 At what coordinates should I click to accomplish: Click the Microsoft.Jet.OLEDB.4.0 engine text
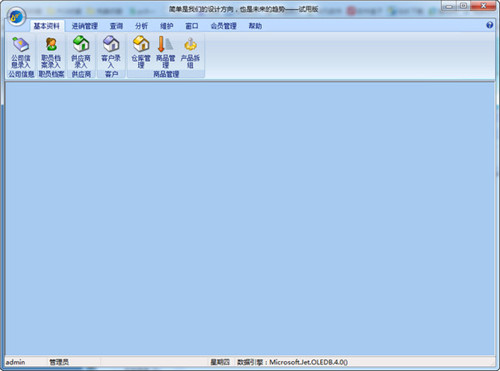[309, 362]
